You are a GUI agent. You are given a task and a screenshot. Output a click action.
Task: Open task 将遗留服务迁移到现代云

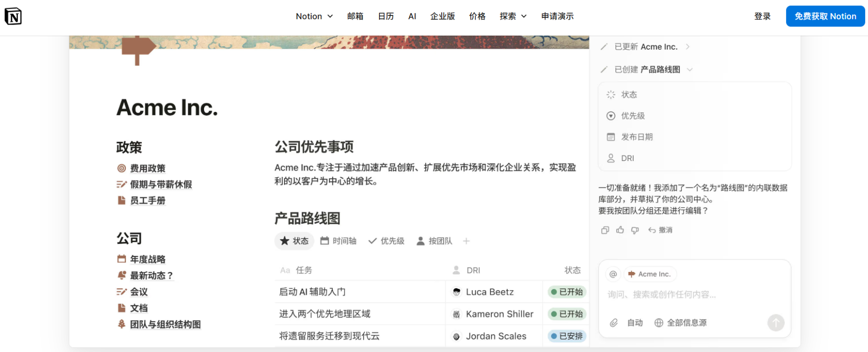tap(329, 336)
